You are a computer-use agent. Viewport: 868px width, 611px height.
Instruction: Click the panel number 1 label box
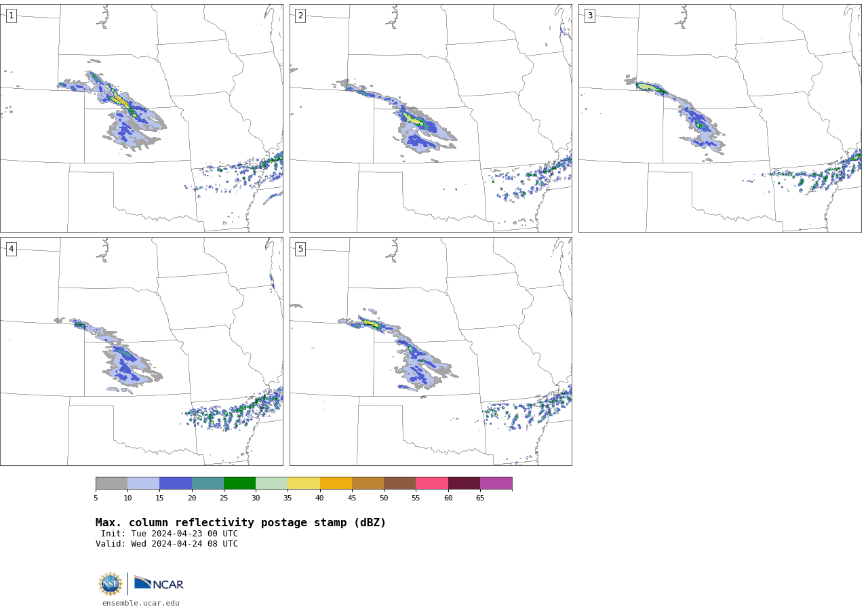[x=11, y=16]
